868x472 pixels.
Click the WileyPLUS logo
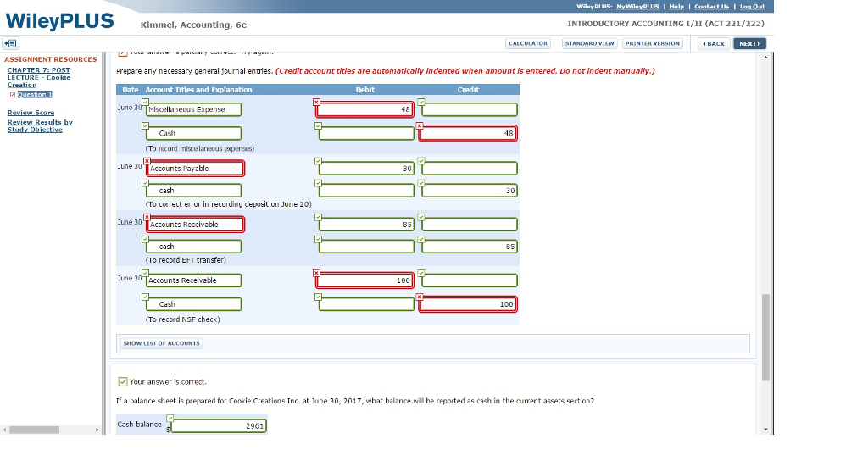pyautogui.click(x=59, y=22)
